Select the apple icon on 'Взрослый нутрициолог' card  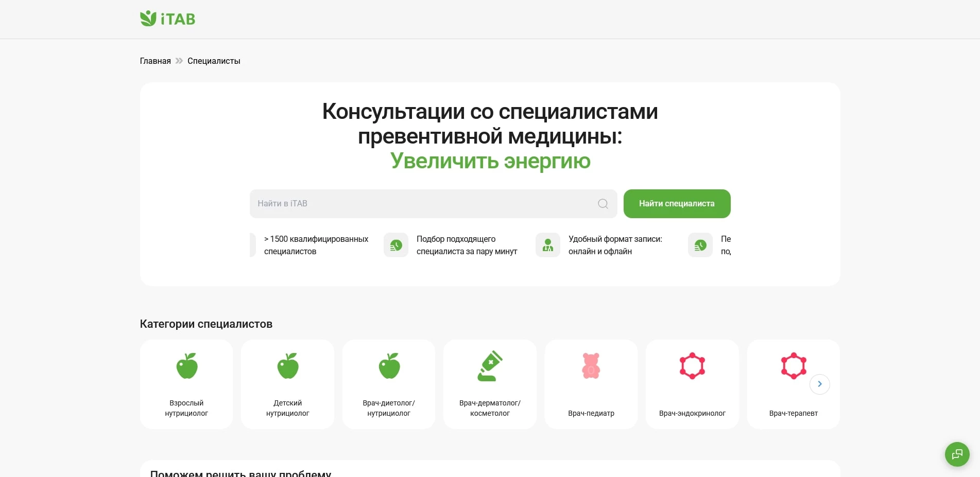tap(186, 366)
